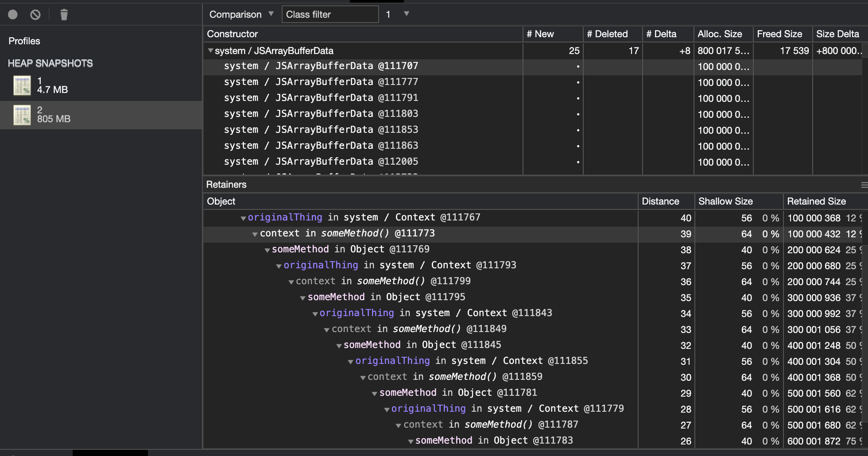Sort by # New column header

553,34
